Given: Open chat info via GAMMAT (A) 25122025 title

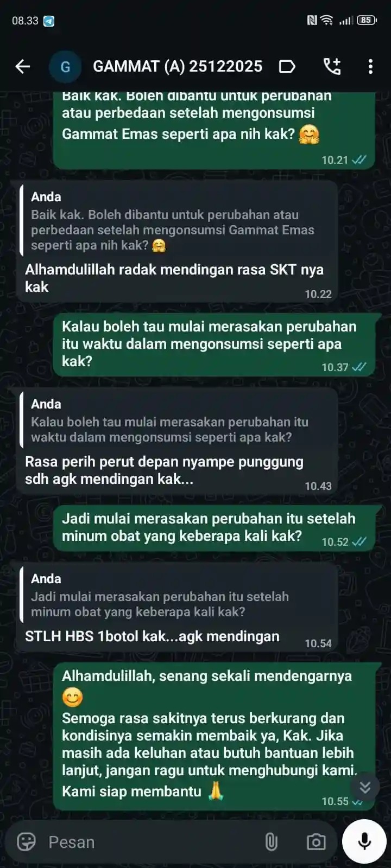Looking at the screenshot, I should (x=178, y=66).
